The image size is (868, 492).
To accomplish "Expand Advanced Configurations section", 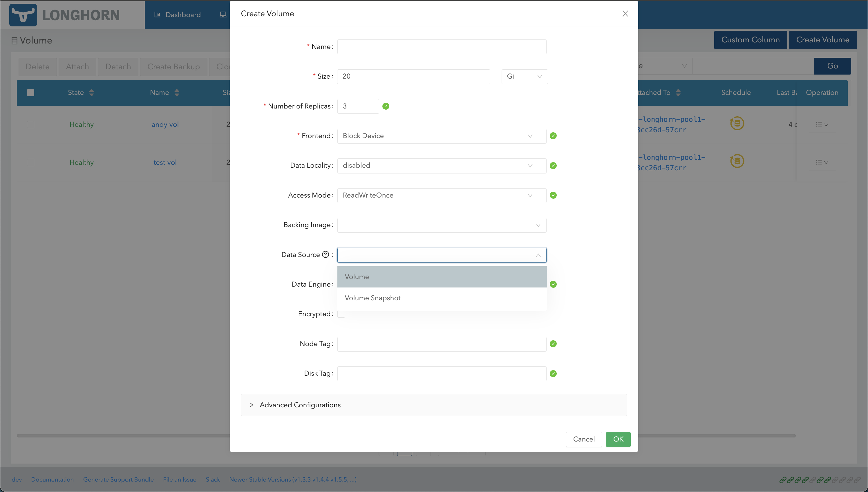I will [x=300, y=405].
